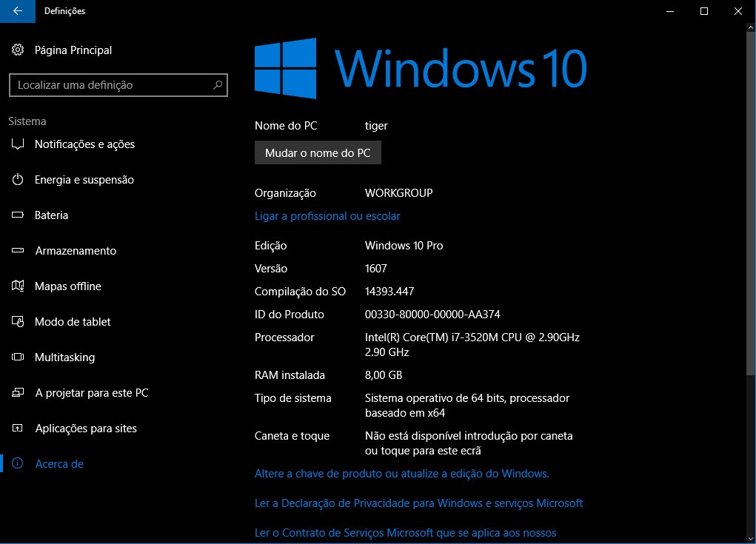Click the magnifier icon in search box
The height and width of the screenshot is (544, 756).
coord(218,85)
